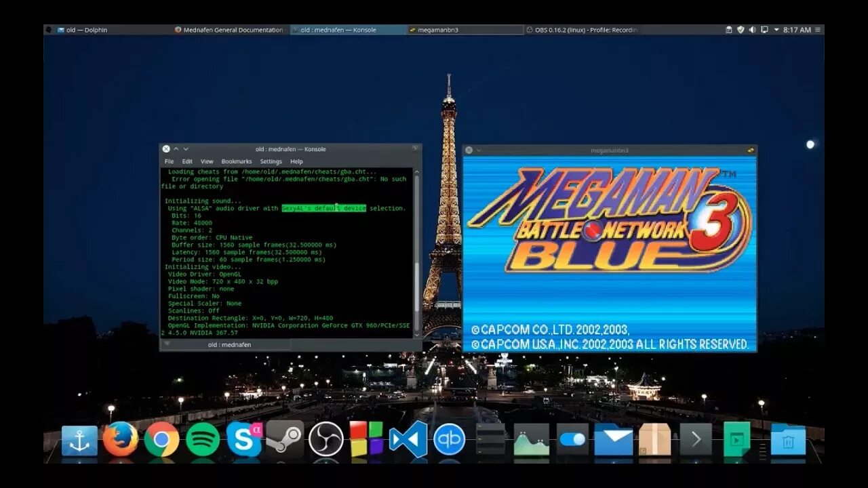Screen dimensions: 868x488
Task: Open the Bookmarks menu in Konsole
Action: coord(235,161)
